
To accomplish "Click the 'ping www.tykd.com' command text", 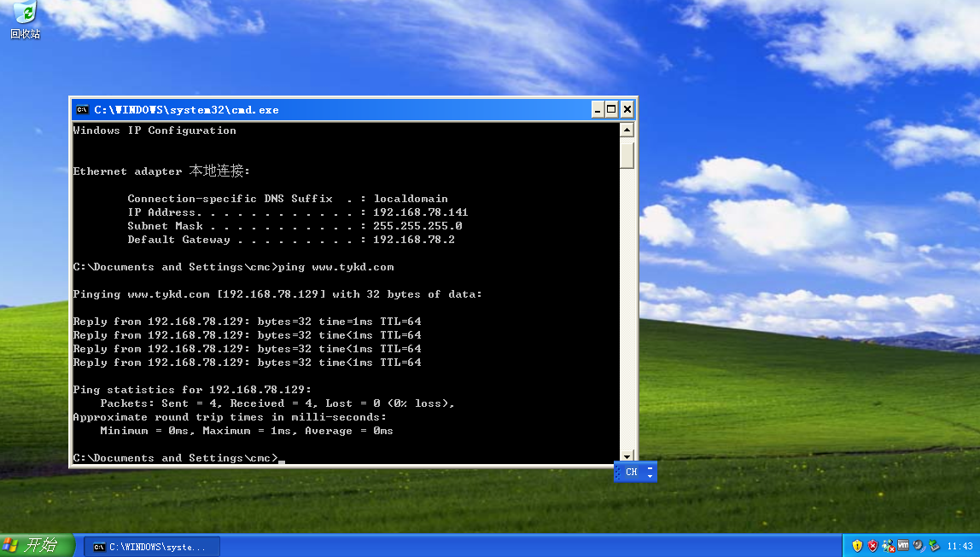I will click(336, 267).
